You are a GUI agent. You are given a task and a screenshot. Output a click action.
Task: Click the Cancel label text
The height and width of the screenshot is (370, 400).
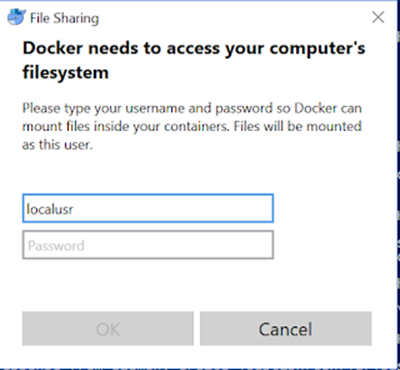click(x=286, y=329)
